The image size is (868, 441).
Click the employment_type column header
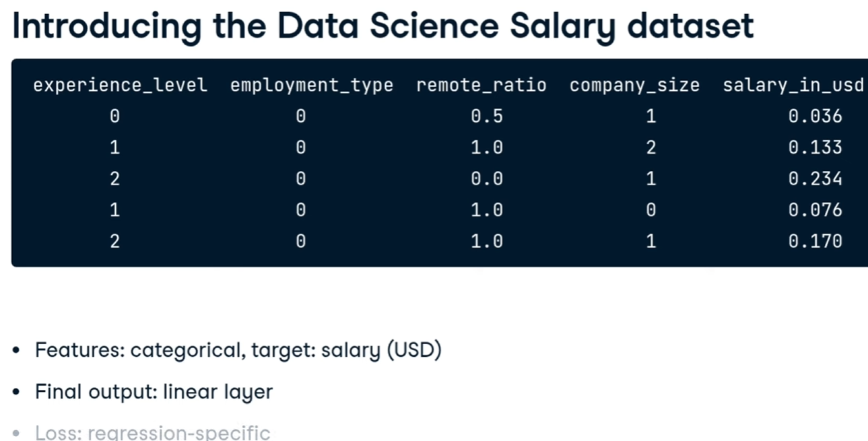click(x=312, y=86)
